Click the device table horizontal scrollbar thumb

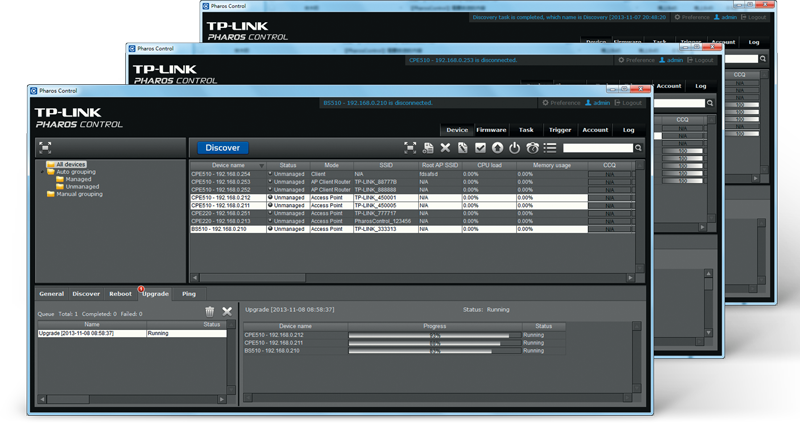[253, 278]
